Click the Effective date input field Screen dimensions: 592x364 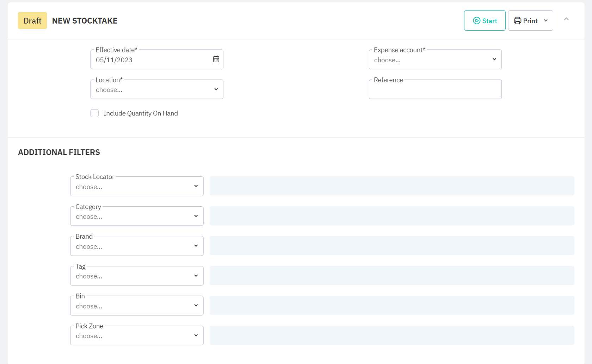pyautogui.click(x=152, y=60)
